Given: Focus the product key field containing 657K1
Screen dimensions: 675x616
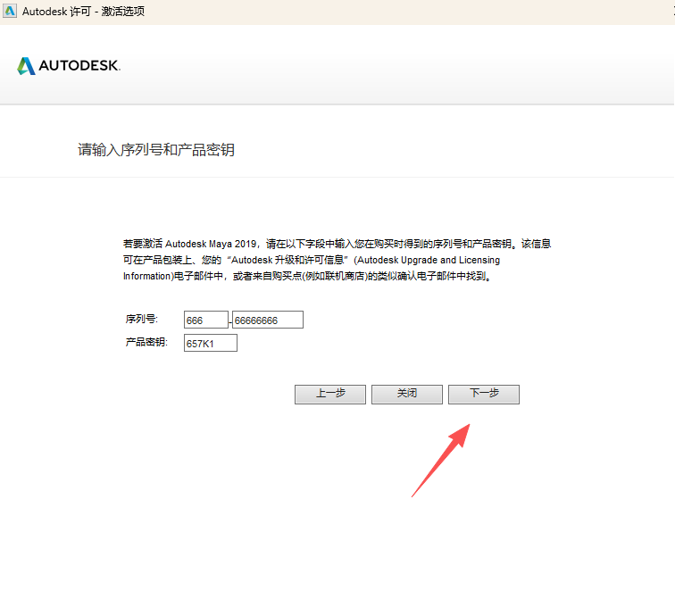Looking at the screenshot, I should [211, 343].
